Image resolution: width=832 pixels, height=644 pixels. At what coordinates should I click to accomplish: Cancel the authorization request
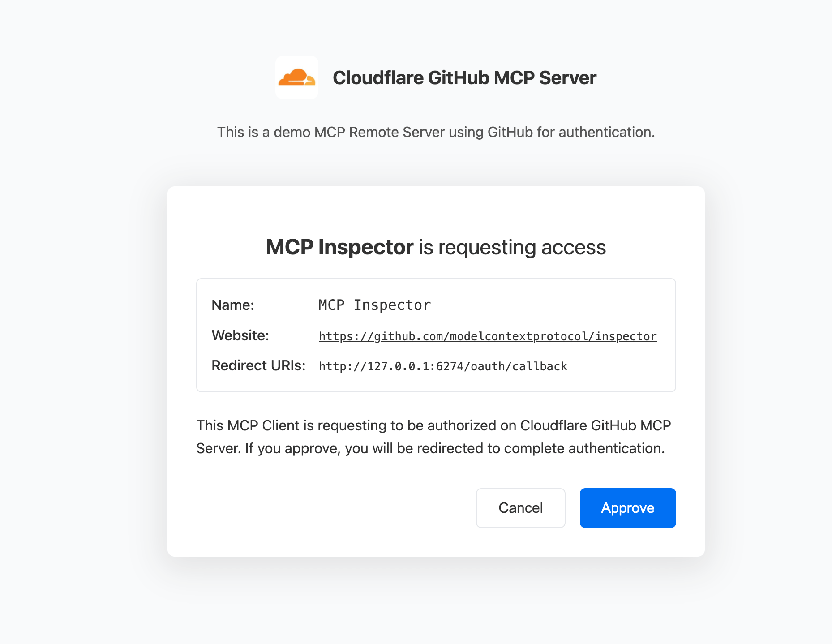click(520, 508)
